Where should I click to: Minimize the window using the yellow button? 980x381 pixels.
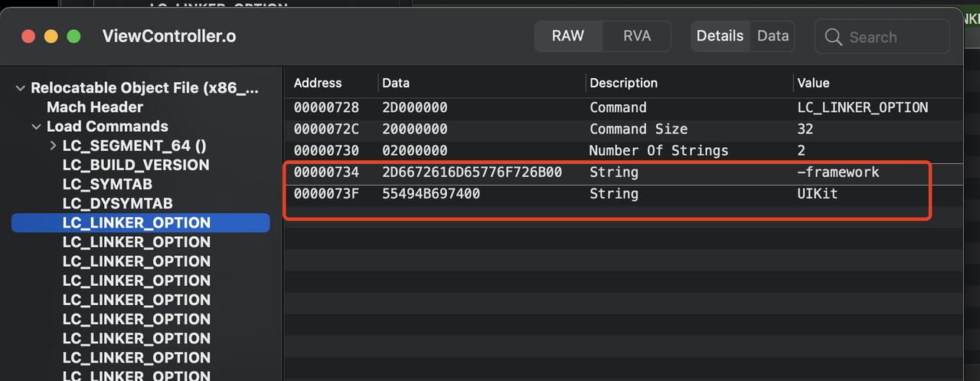coord(51,37)
